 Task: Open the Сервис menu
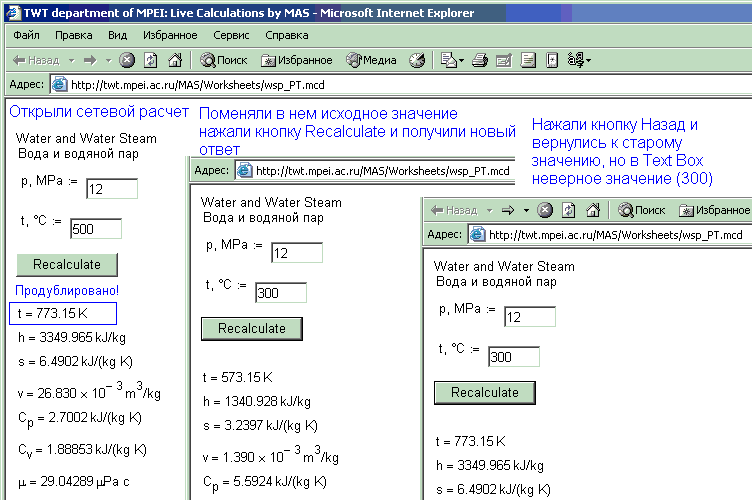tap(231, 35)
